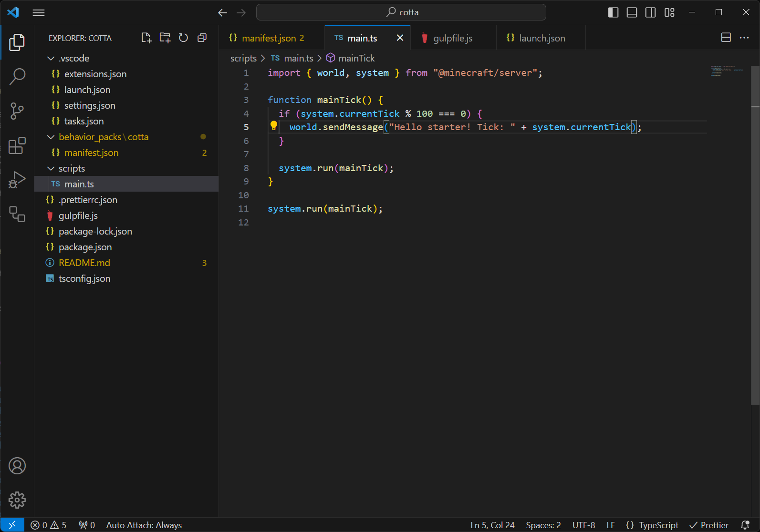Click New Folder icon in Explorer
This screenshot has width=760, height=532.
click(x=165, y=38)
